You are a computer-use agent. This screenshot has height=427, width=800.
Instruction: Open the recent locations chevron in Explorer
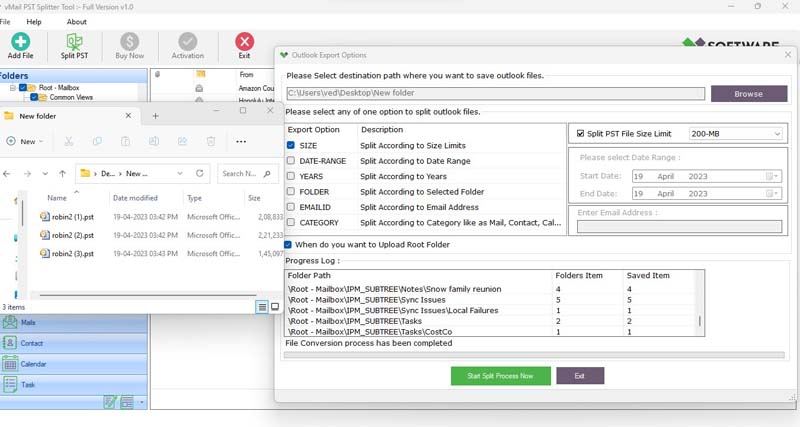coord(45,173)
